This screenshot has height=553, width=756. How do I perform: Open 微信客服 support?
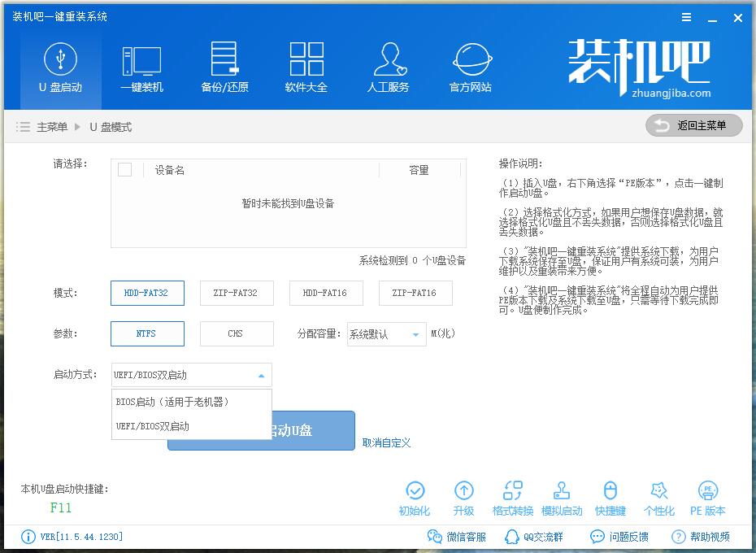tap(456, 537)
